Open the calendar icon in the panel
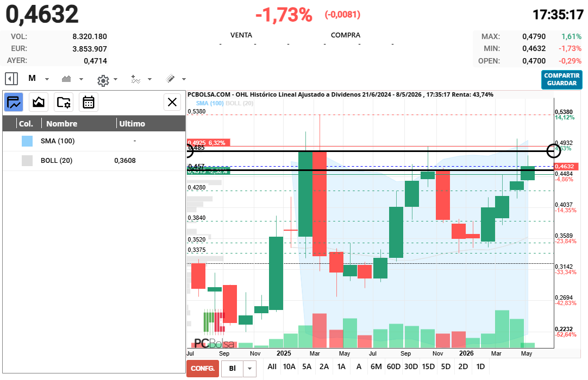 tap(89, 102)
